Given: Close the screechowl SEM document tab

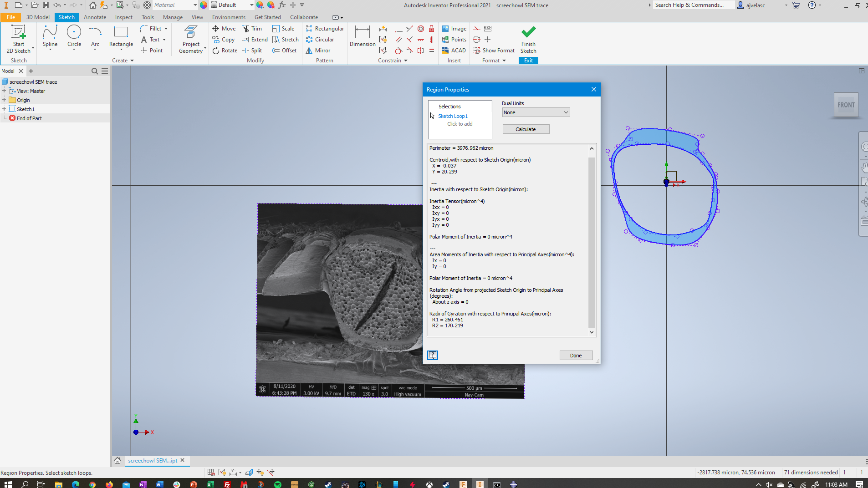Looking at the screenshot, I should pyautogui.click(x=183, y=460).
